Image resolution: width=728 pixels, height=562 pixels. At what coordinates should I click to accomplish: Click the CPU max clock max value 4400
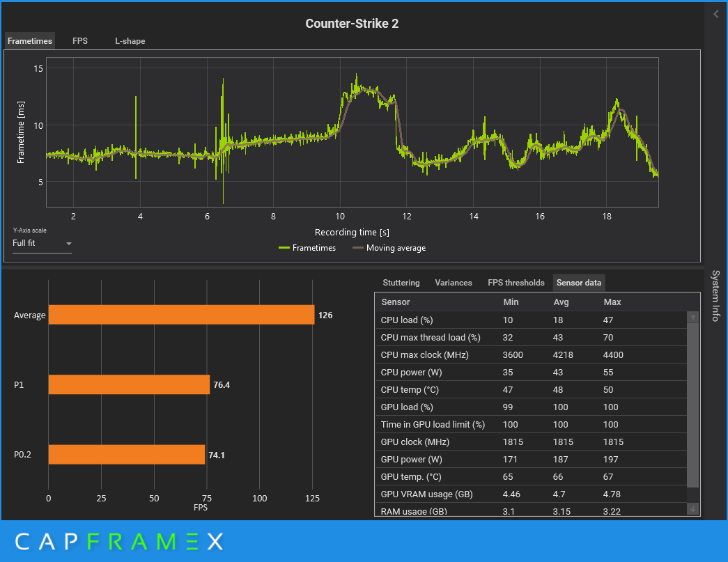(x=613, y=355)
